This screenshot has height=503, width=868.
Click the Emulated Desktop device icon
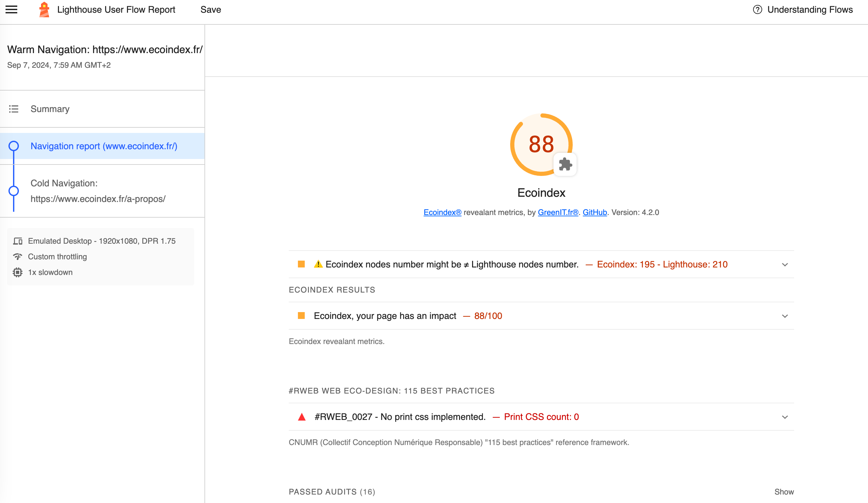18,241
